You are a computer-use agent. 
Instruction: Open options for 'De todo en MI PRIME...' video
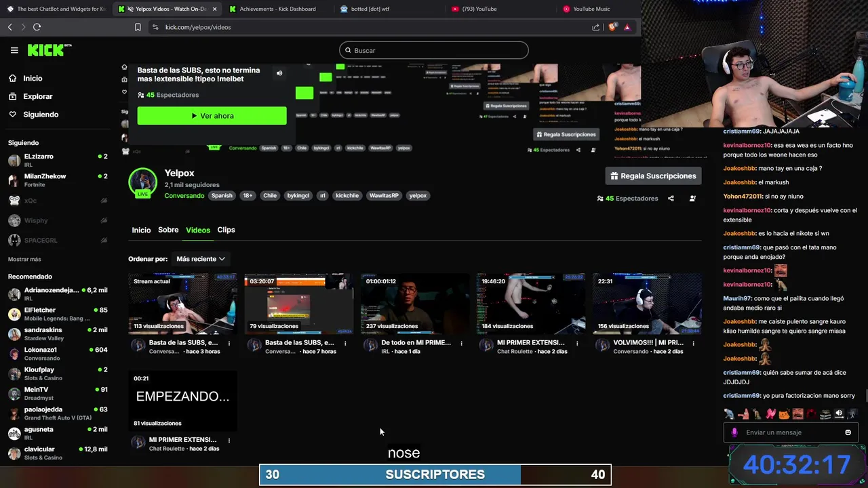[461, 343]
